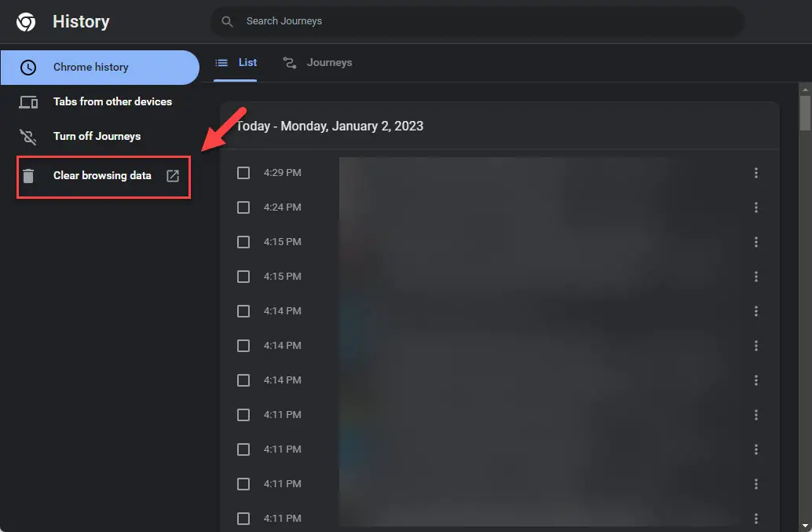Image resolution: width=812 pixels, height=532 pixels.
Task: Check the first 4:11 PM entry box
Action: [243, 415]
